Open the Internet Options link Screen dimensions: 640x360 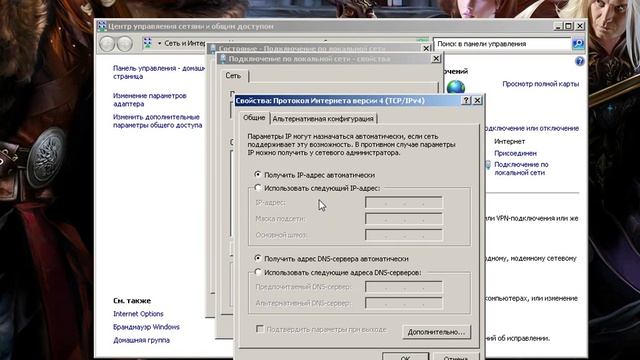coord(138,314)
